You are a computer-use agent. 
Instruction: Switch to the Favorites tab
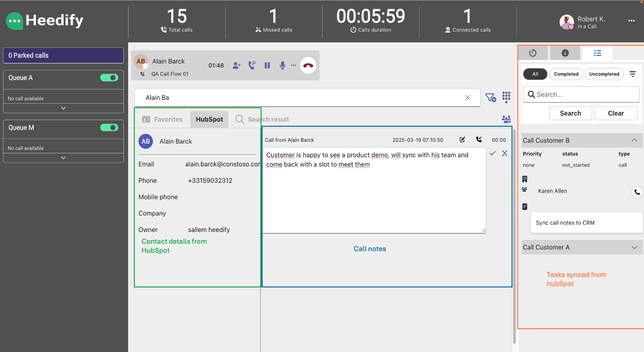(162, 119)
